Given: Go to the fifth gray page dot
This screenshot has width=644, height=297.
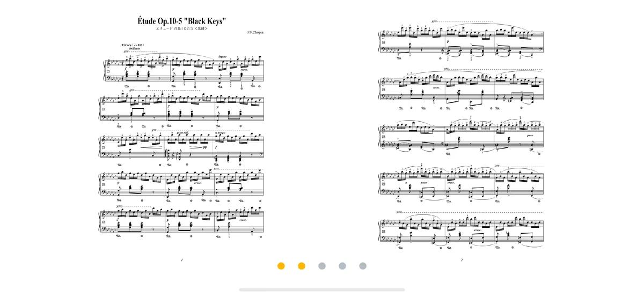Looking at the screenshot, I should 363,266.
